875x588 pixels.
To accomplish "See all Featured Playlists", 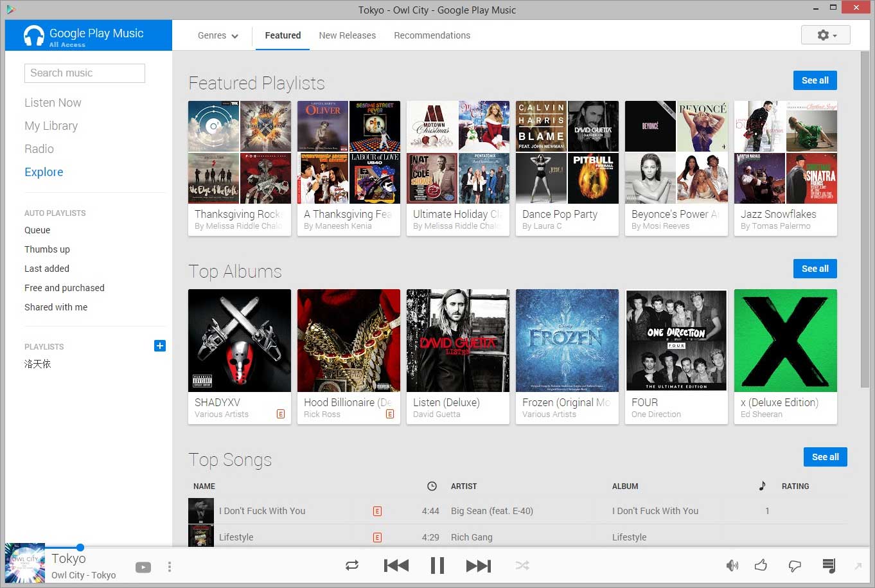I will pos(815,80).
